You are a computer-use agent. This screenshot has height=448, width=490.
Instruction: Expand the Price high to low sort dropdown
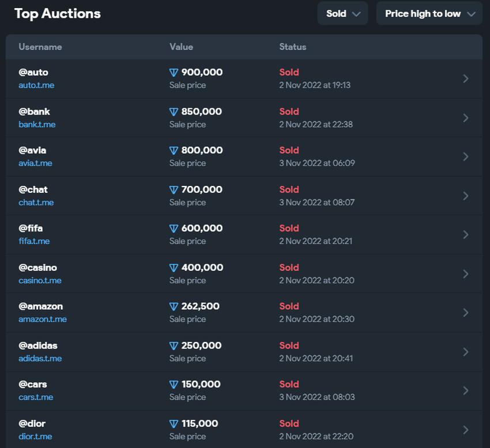(x=429, y=14)
